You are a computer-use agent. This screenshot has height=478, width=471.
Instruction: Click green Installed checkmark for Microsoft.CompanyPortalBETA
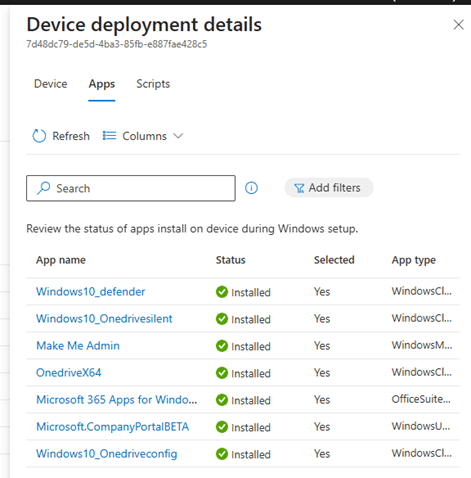222,427
